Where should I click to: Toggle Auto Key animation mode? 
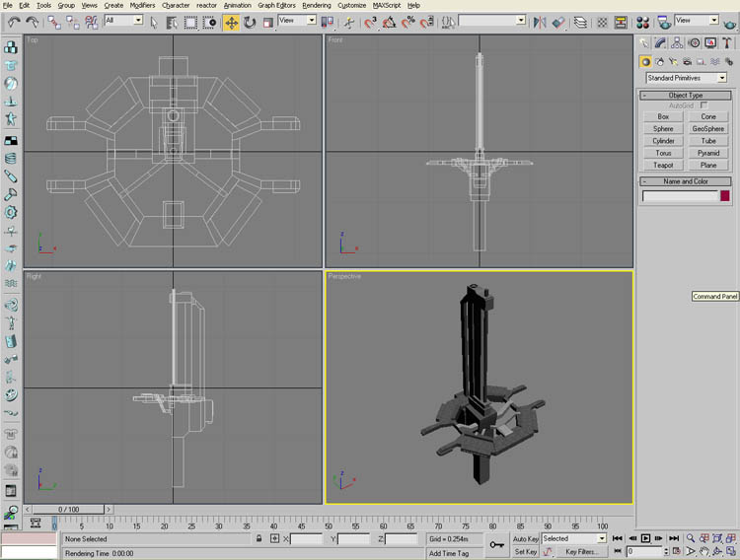525,539
